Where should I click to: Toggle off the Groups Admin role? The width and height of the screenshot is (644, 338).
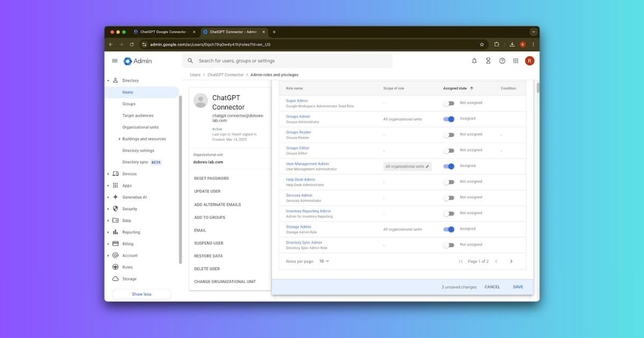(449, 119)
